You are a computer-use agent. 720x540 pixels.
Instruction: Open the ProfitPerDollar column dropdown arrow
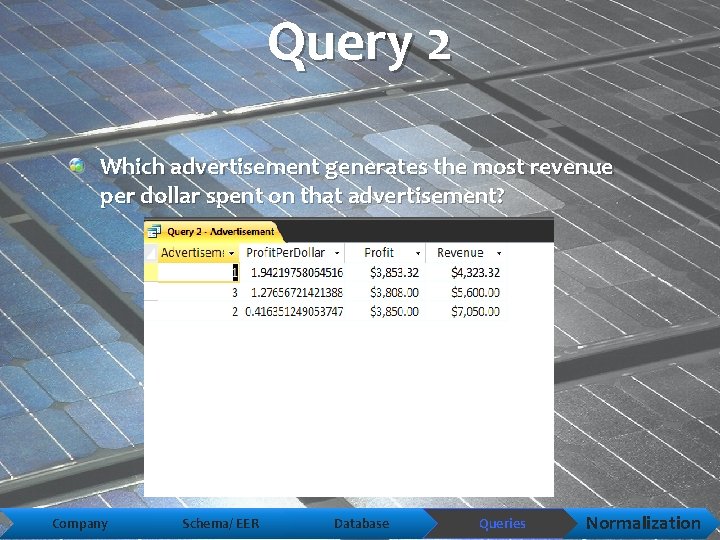tap(337, 253)
